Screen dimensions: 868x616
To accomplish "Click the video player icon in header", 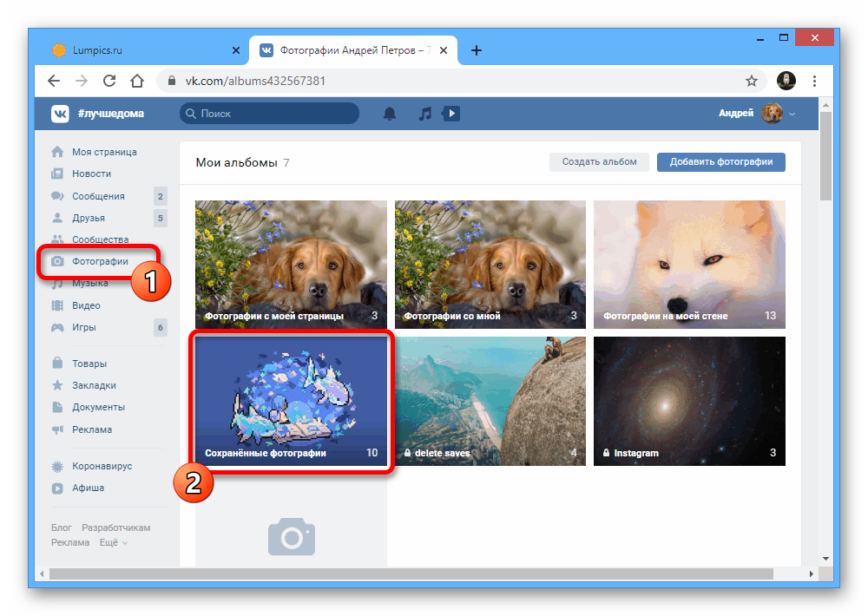I will tap(450, 114).
